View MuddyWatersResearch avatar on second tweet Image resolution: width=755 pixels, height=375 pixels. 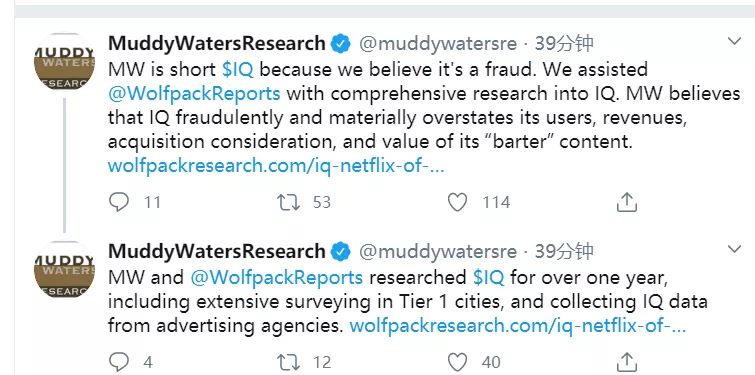[64, 270]
